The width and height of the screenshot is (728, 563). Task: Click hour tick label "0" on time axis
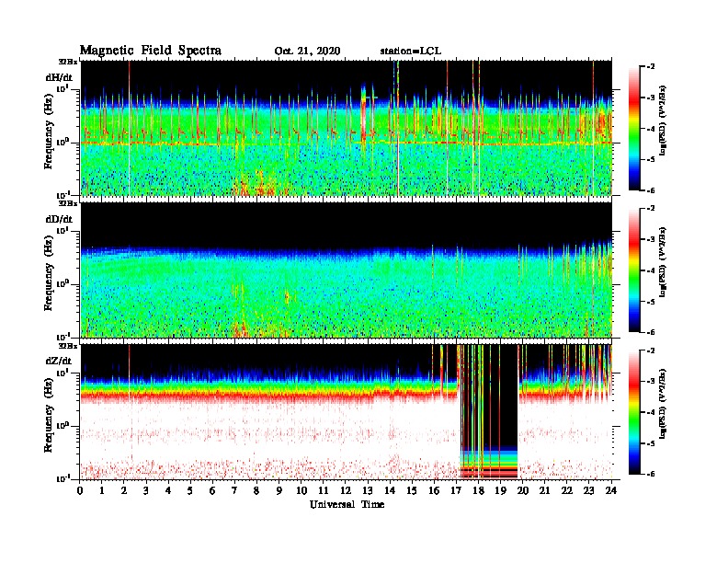click(x=80, y=490)
